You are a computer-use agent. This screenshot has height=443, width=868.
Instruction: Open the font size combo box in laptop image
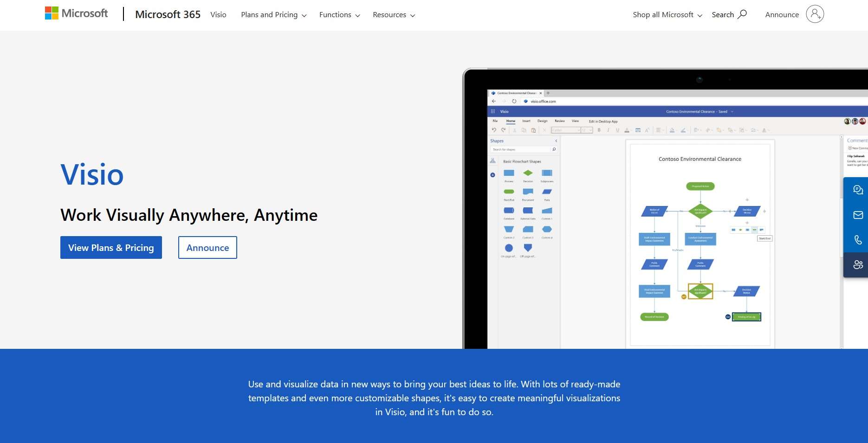587,130
